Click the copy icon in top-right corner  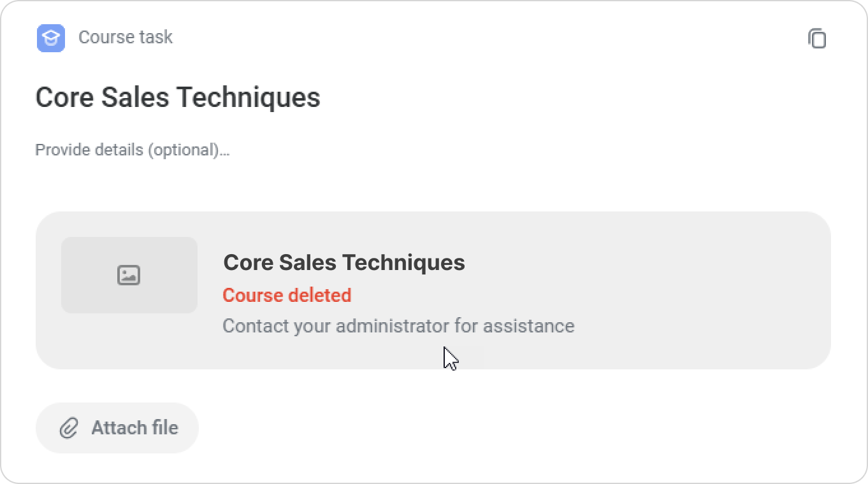coord(817,38)
